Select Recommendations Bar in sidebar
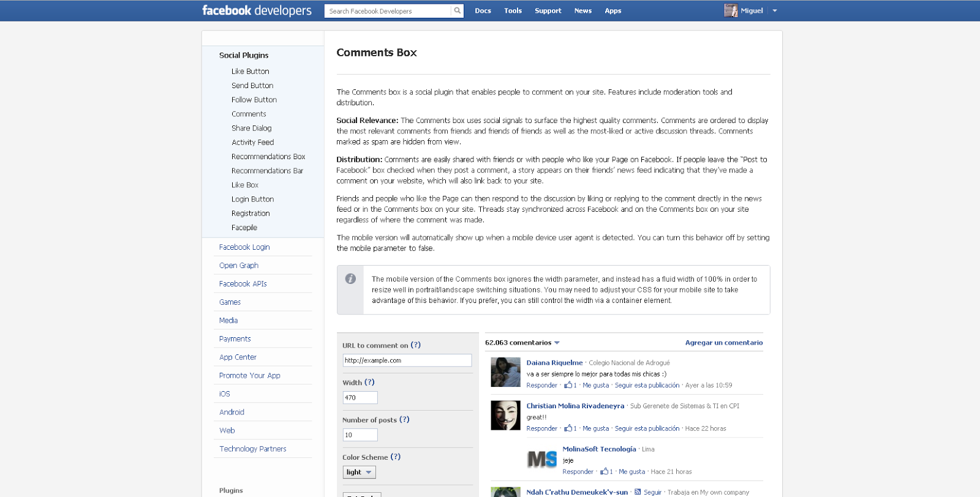The width and height of the screenshot is (980, 497). [267, 171]
